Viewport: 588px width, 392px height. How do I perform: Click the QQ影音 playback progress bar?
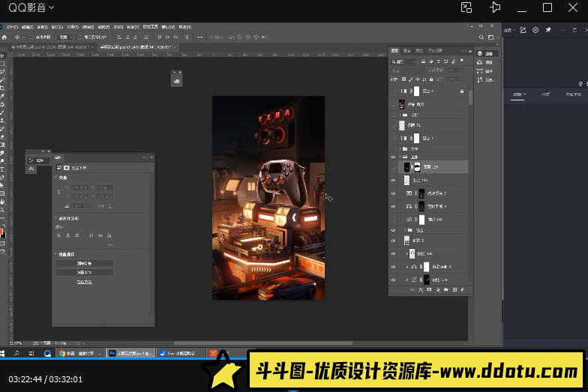(x=294, y=359)
